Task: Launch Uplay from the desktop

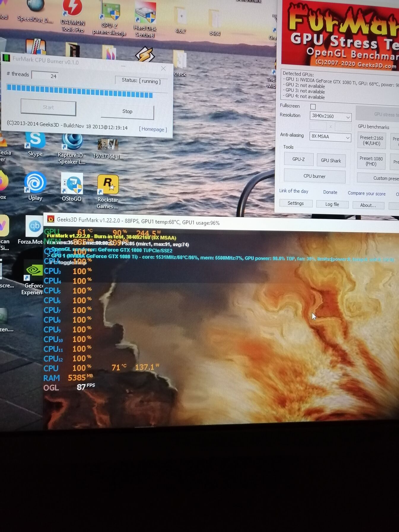Action: point(35,186)
